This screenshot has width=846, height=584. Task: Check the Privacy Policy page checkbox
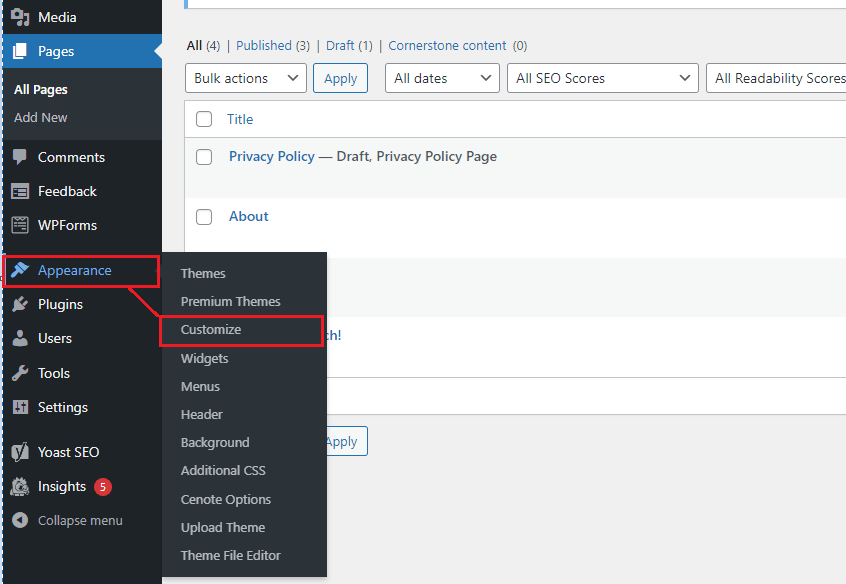click(204, 157)
